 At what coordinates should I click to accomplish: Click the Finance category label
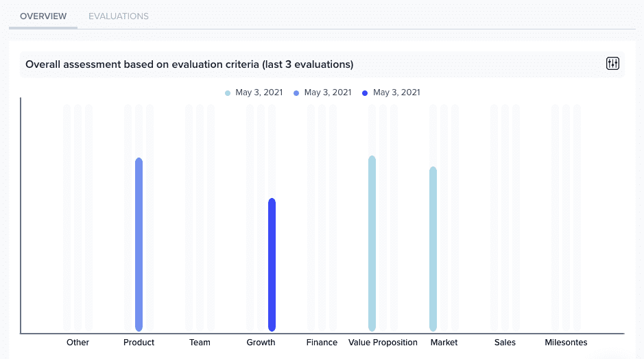pos(322,343)
